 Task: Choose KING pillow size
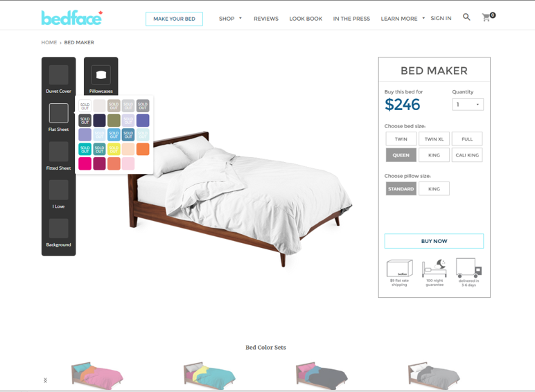(x=434, y=188)
